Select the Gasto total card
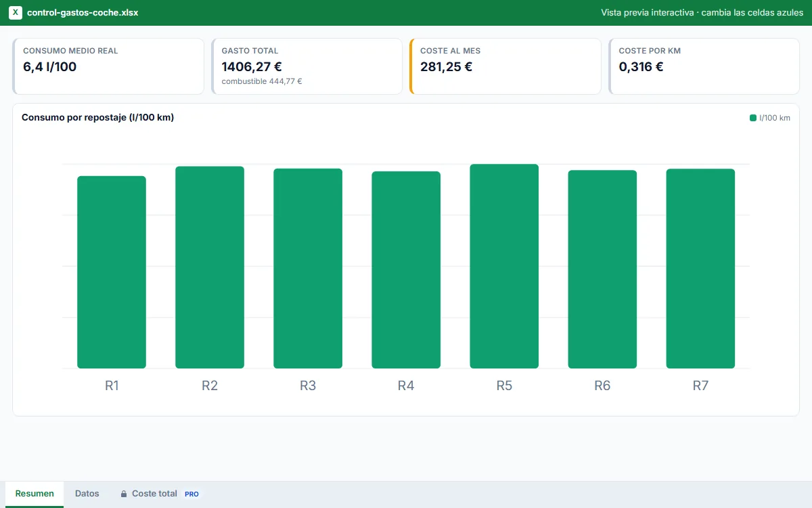The image size is (812, 508). coord(307,66)
